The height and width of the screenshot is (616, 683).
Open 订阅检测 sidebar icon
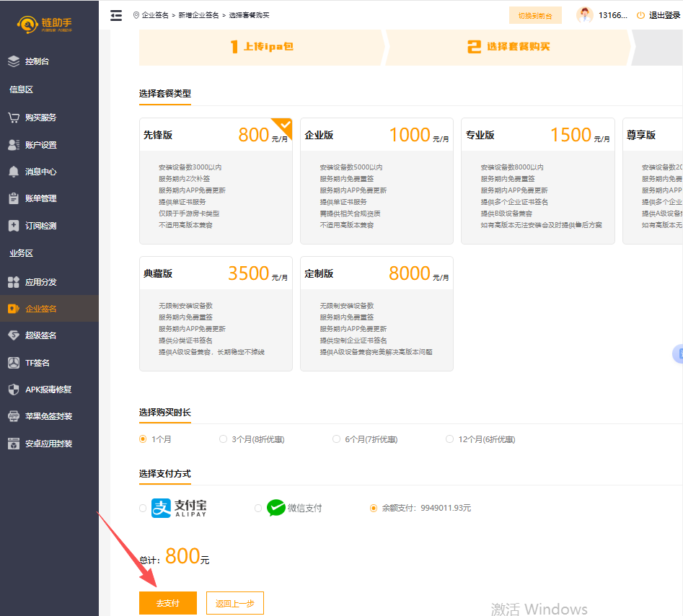tap(14, 226)
